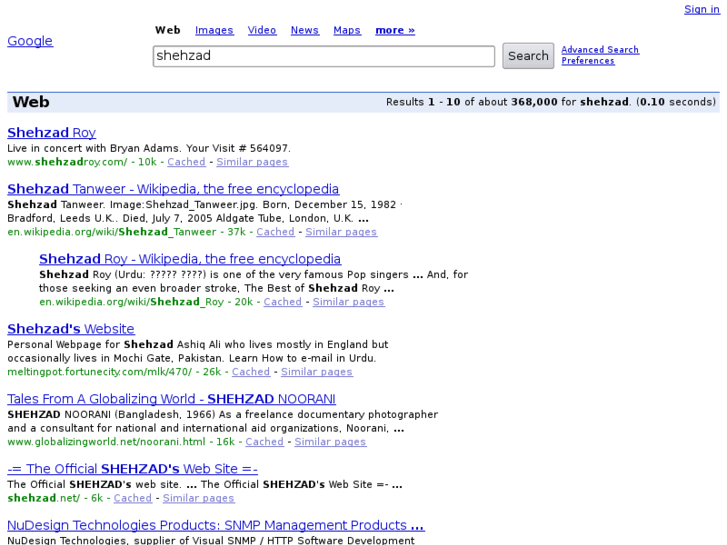Screen dimensions: 727x545
Task: Switch to Maps search
Action: 347,30
